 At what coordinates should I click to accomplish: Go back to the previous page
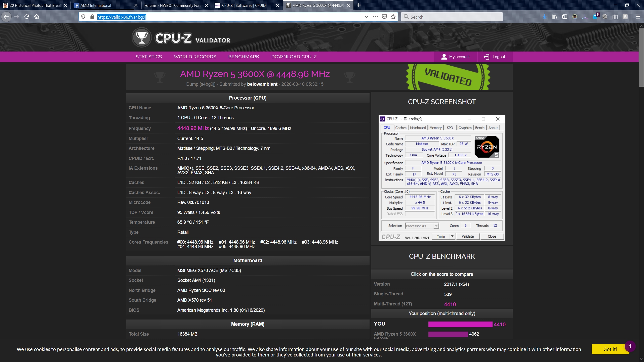(x=6, y=17)
